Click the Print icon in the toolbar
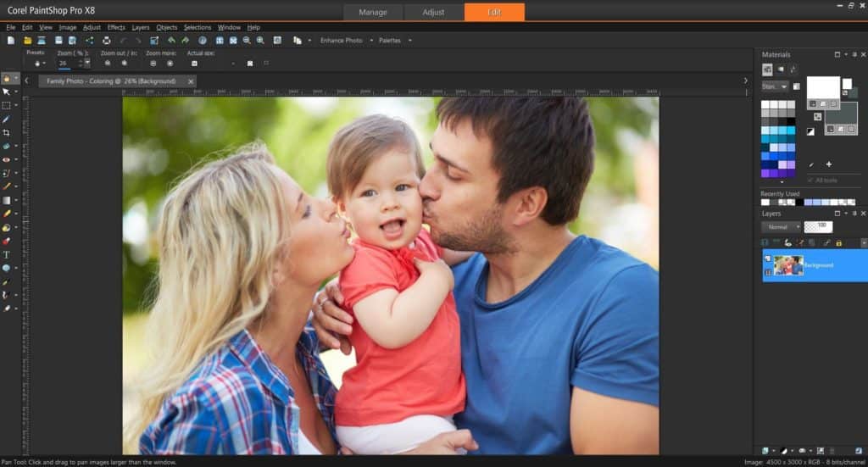Viewport: 868px width, 467px height. point(106,40)
